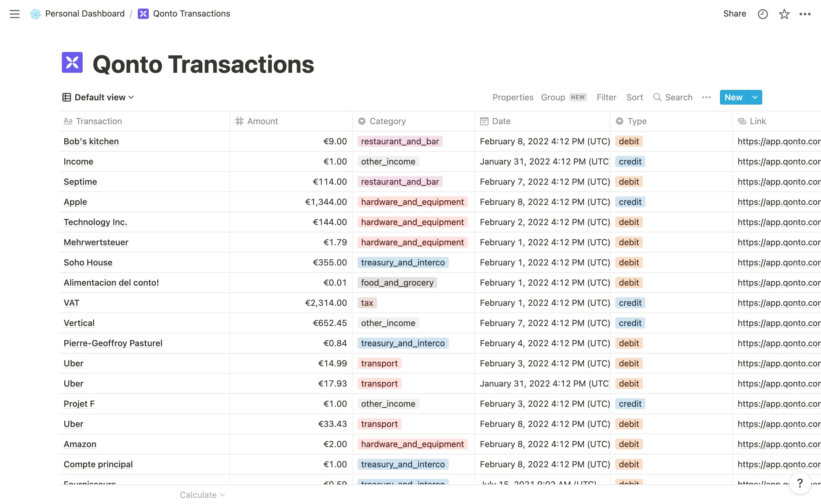Open the Sort menu
This screenshot has height=504, width=821.
click(634, 97)
